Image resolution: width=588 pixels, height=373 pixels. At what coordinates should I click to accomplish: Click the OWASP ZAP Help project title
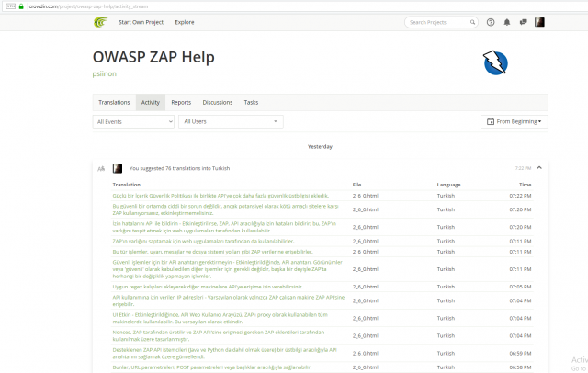[x=153, y=57]
